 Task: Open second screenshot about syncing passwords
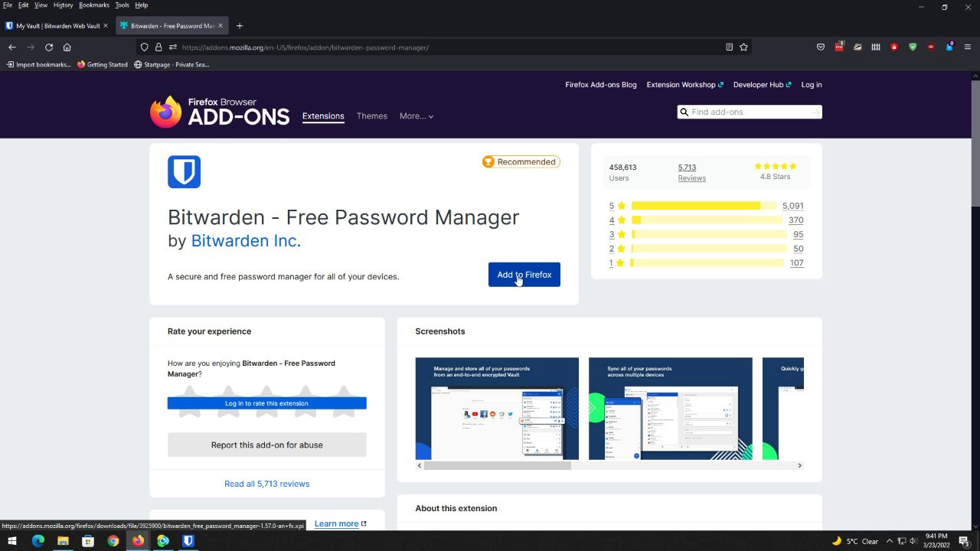(x=670, y=409)
